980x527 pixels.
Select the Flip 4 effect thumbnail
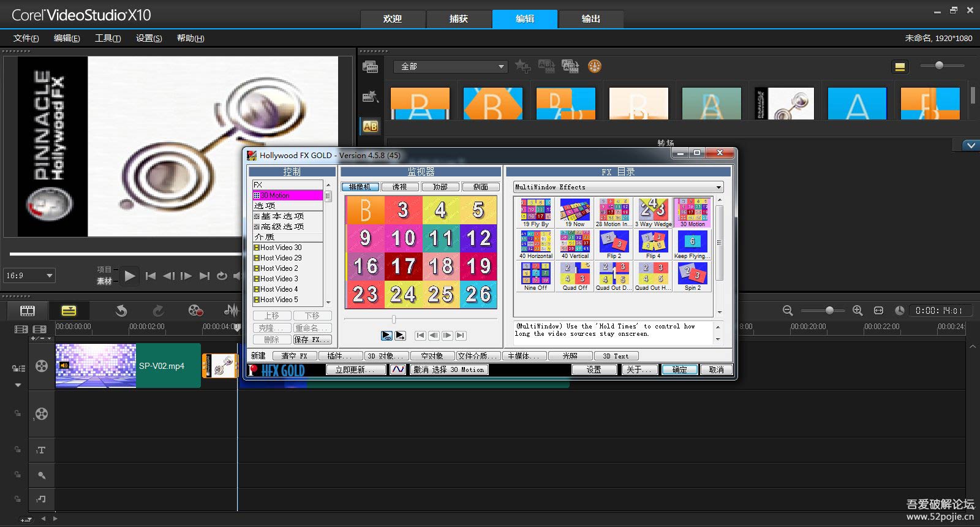(x=653, y=245)
